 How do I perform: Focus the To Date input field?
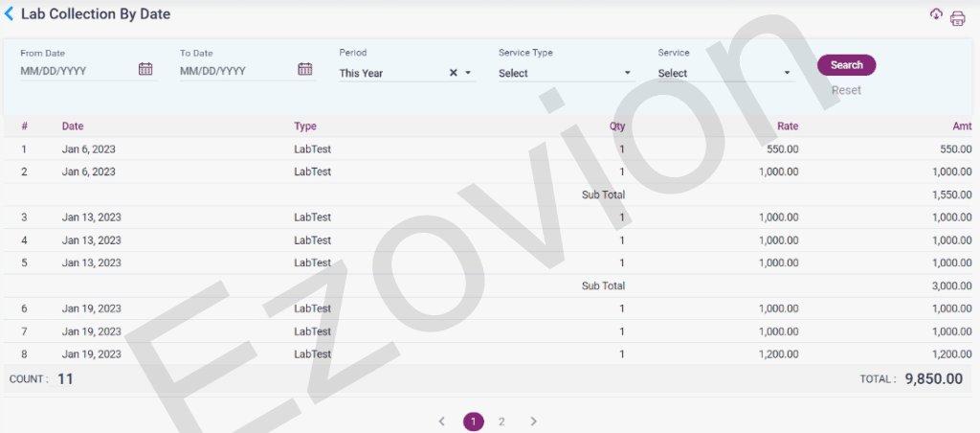pyautogui.click(x=235, y=71)
